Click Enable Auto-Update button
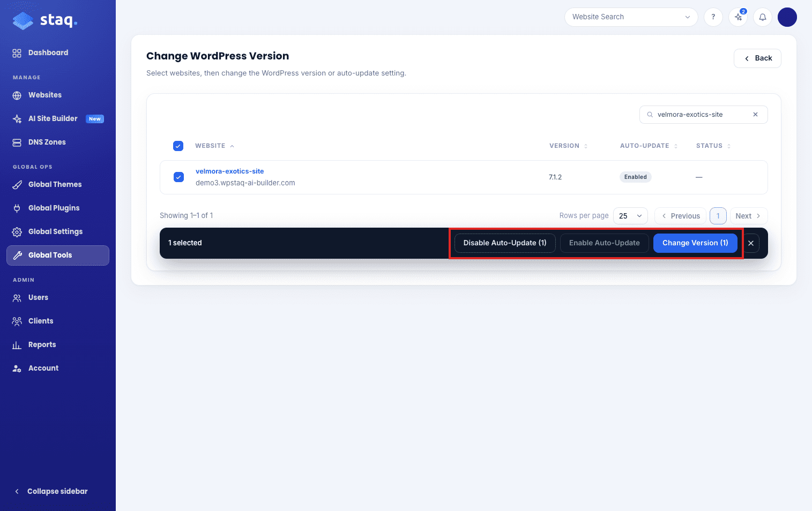The image size is (812, 511). click(x=605, y=243)
